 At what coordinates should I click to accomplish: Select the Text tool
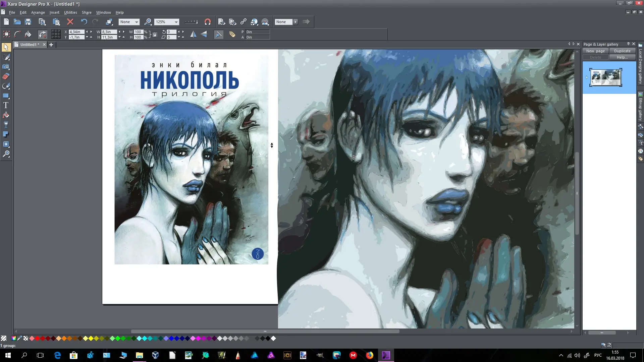[x=6, y=105]
